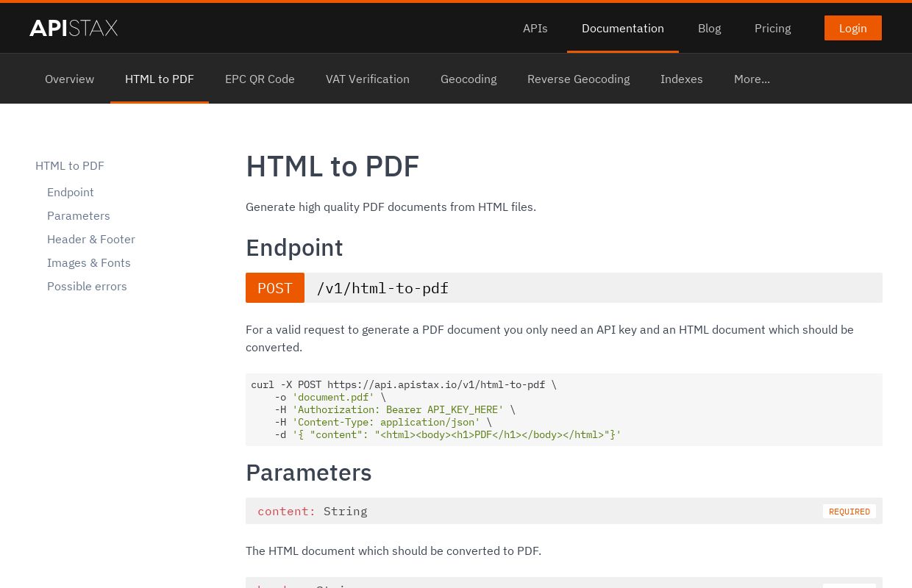
Task: Open the Indexes tab
Action: [681, 79]
